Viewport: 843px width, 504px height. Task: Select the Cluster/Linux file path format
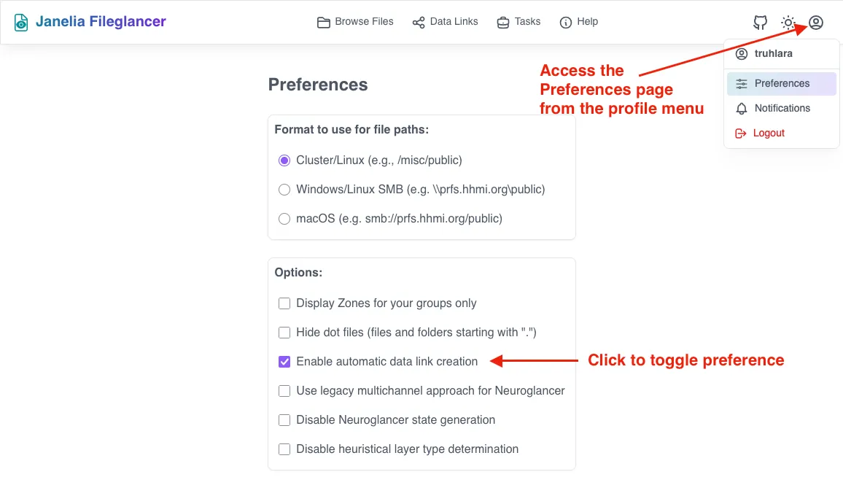pyautogui.click(x=284, y=160)
